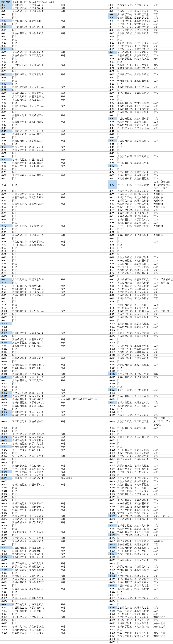
Task: Click row label 33-27
Action: [6, 74]
